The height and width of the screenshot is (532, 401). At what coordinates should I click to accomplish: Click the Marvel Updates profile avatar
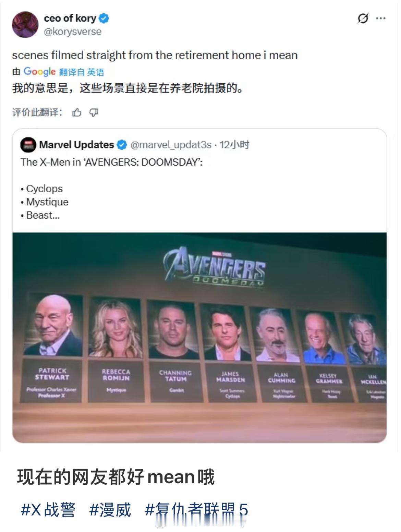click(x=28, y=145)
